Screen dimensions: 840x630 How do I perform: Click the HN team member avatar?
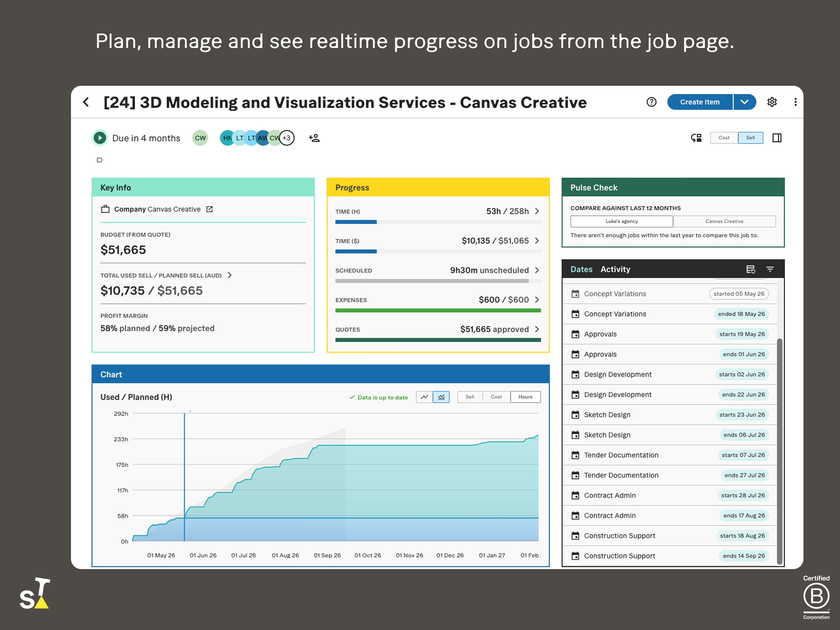227,138
